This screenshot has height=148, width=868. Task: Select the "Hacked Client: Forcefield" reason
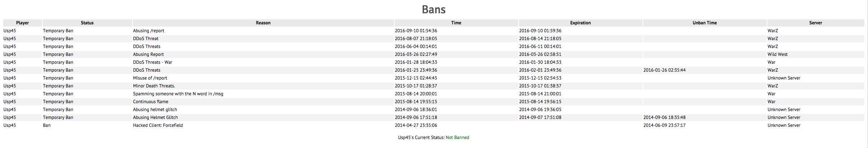coord(158,125)
